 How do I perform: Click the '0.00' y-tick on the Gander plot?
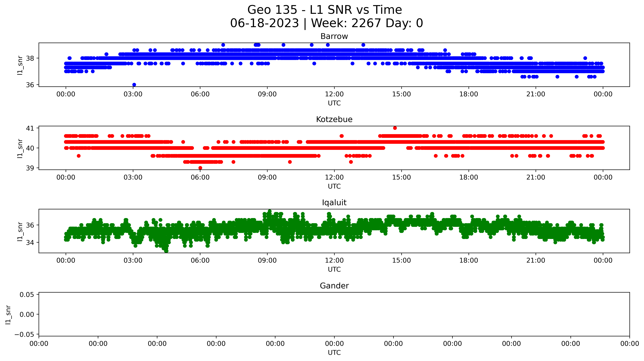click(27, 315)
